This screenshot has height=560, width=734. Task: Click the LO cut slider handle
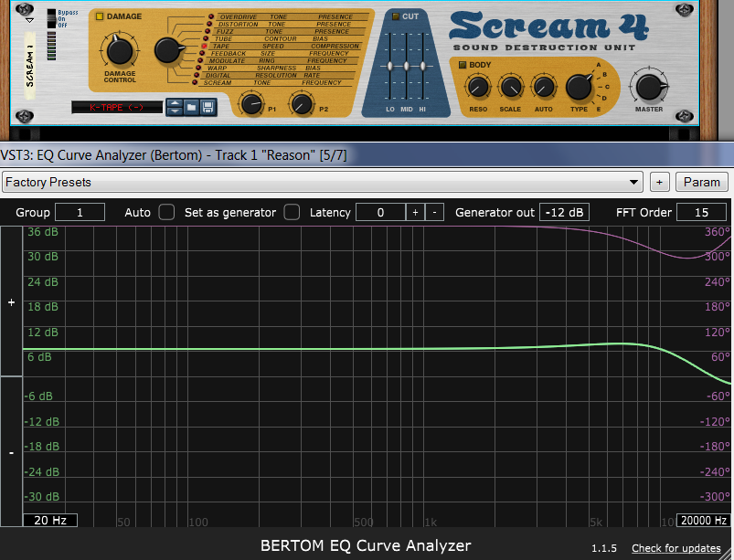(389, 67)
